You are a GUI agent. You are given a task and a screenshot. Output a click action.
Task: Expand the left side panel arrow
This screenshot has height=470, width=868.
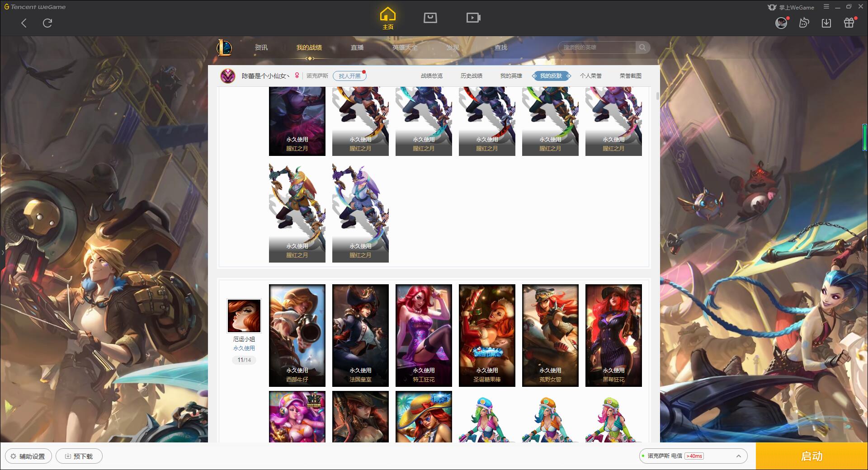coord(2,252)
